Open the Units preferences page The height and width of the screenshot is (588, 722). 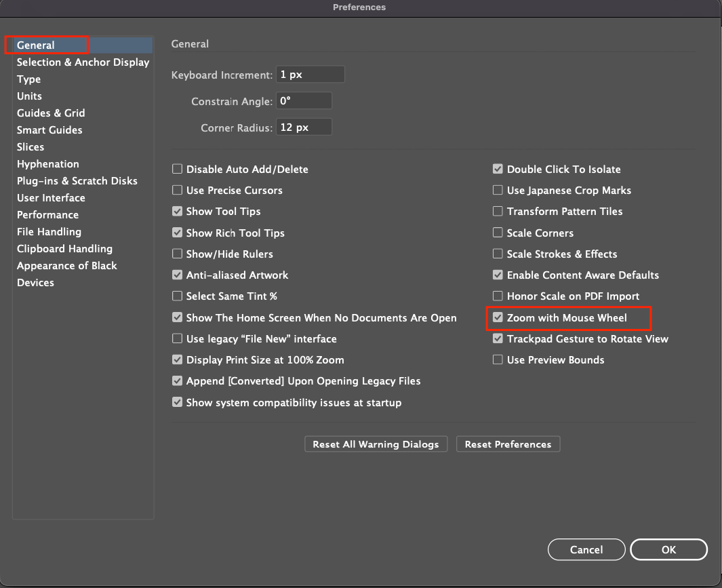(29, 96)
